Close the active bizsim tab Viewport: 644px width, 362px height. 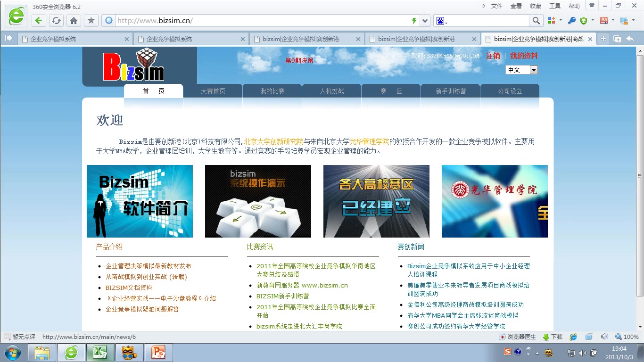589,39
